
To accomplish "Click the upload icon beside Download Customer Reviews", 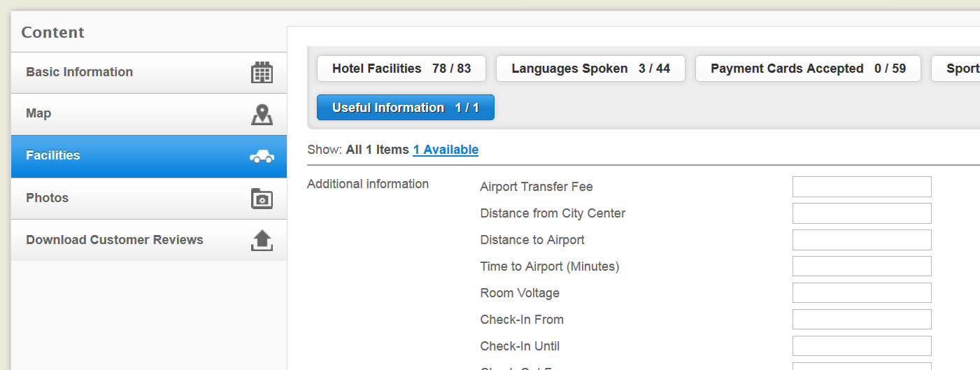I will point(262,241).
